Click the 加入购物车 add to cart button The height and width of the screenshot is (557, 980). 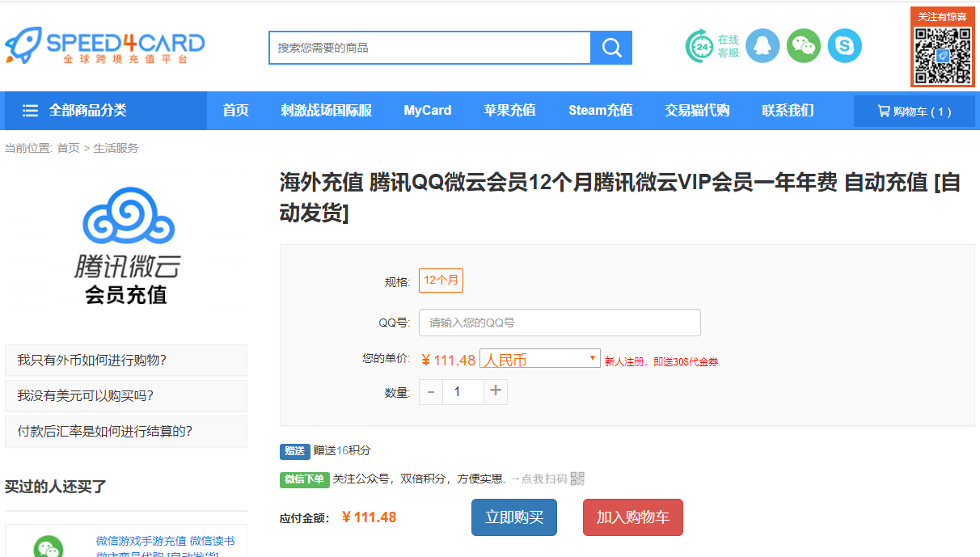[x=633, y=517]
